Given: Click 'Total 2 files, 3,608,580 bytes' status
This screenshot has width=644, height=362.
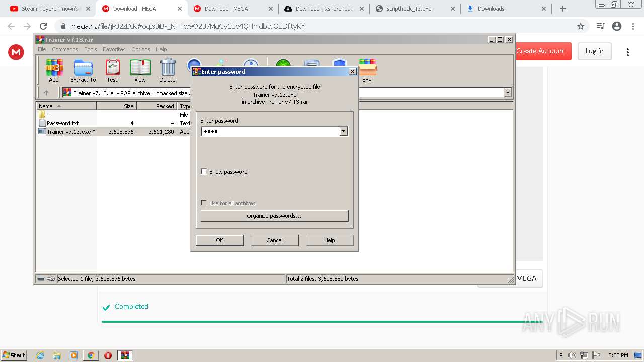Looking at the screenshot, I should 323,279.
